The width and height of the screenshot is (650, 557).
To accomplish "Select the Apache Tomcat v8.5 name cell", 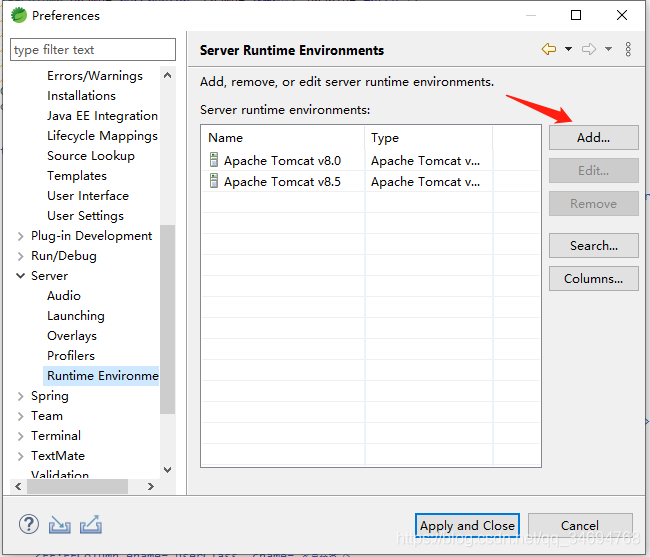I will pyautogui.click(x=282, y=182).
